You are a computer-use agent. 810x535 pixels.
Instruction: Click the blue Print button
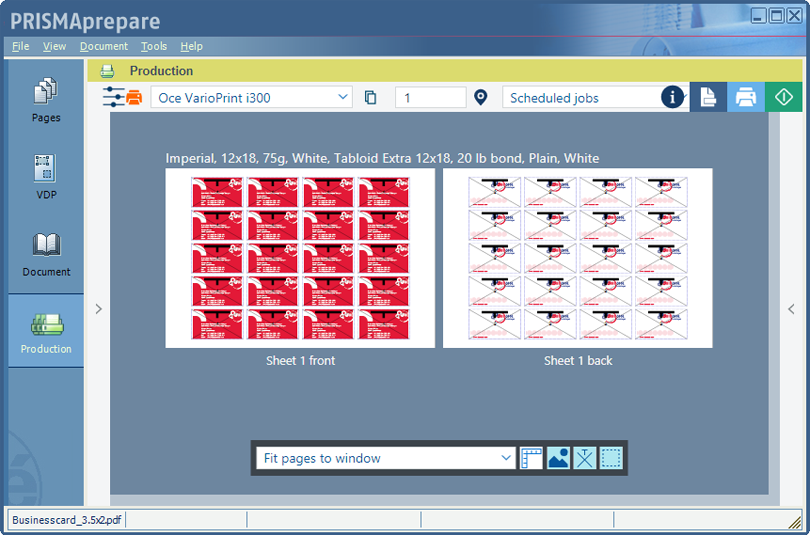point(746,97)
